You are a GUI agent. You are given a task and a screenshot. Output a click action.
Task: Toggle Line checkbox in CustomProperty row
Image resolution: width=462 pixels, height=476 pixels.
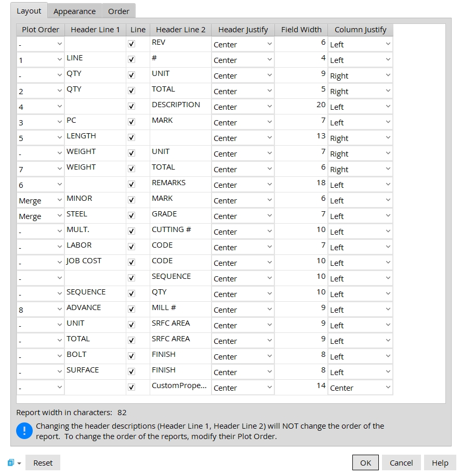(131, 388)
